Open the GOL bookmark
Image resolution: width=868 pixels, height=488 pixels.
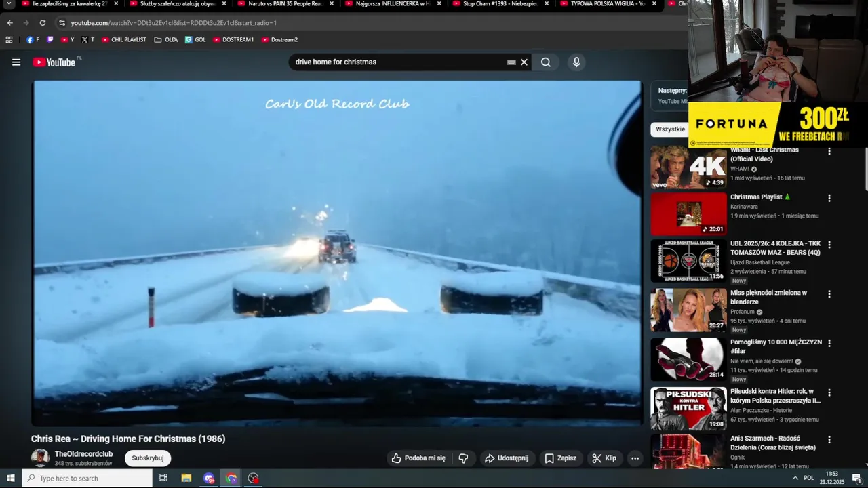pos(195,40)
